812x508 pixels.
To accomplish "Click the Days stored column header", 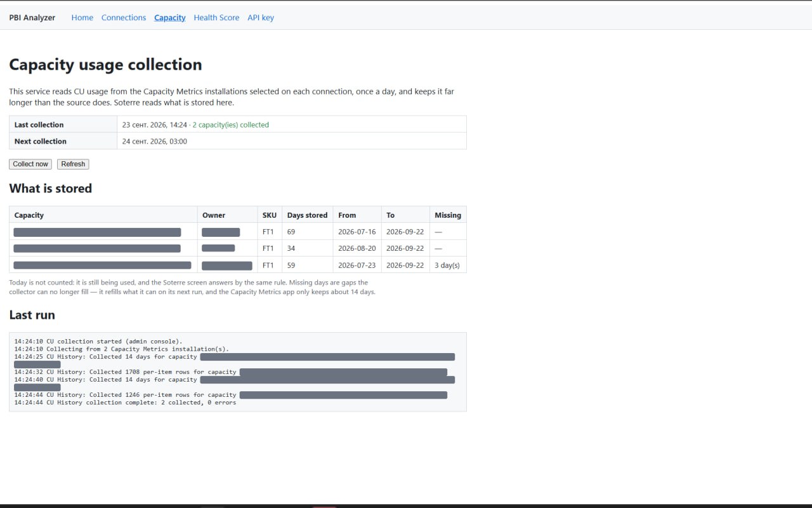I will point(308,215).
